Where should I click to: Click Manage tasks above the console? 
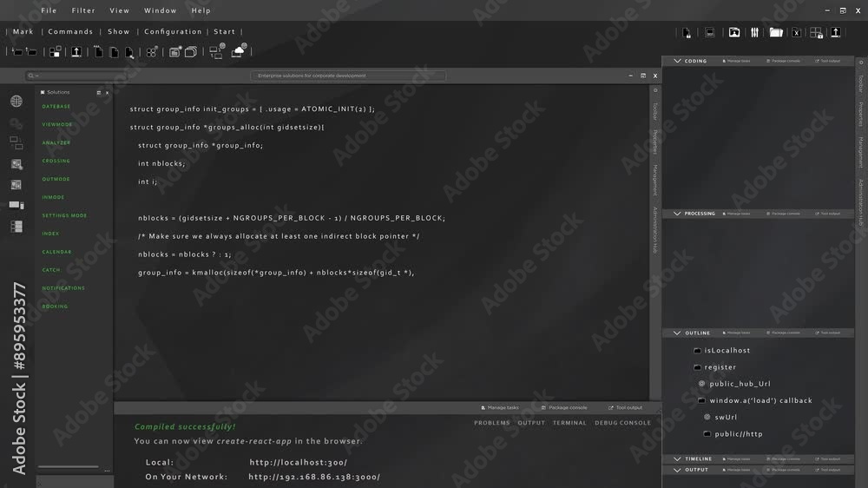(x=500, y=408)
